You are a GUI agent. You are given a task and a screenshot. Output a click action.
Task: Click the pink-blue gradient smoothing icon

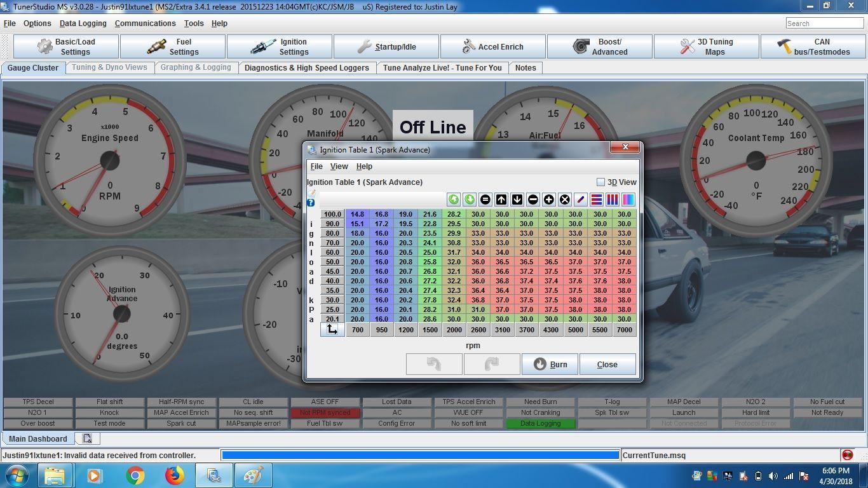pos(628,200)
